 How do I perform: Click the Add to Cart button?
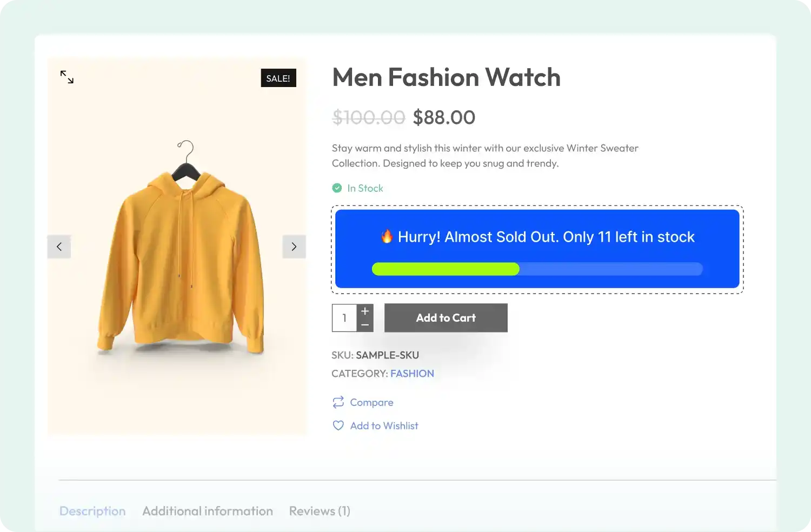[446, 318]
